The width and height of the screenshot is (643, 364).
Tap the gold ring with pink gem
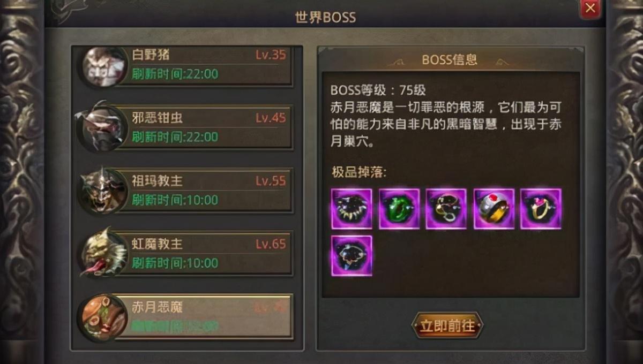(x=541, y=209)
